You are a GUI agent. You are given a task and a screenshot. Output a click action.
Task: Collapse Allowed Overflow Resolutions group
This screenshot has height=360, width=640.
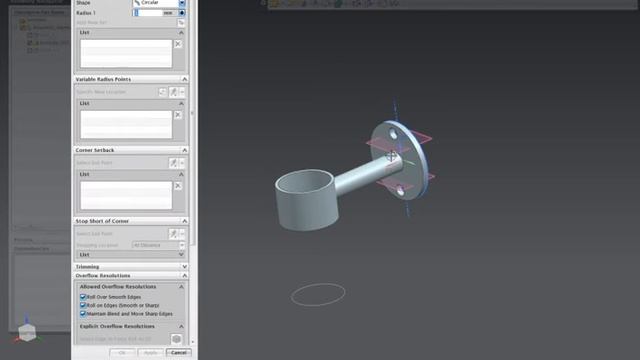click(x=181, y=287)
